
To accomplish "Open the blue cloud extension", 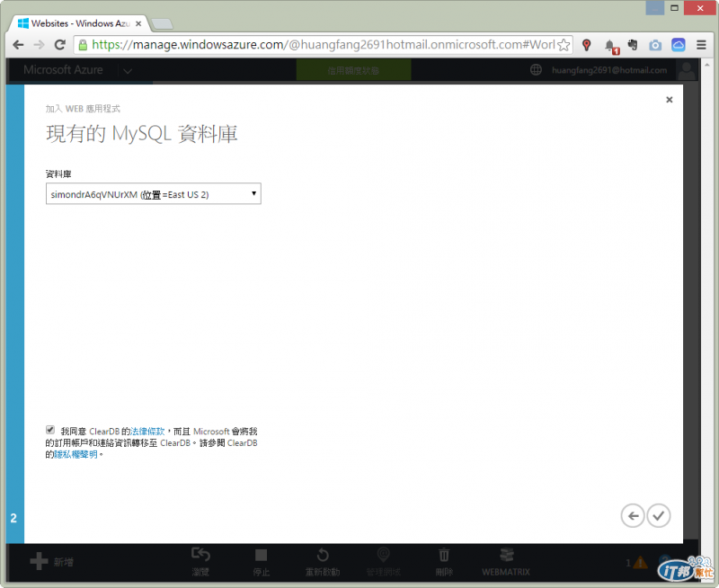I will point(679,44).
